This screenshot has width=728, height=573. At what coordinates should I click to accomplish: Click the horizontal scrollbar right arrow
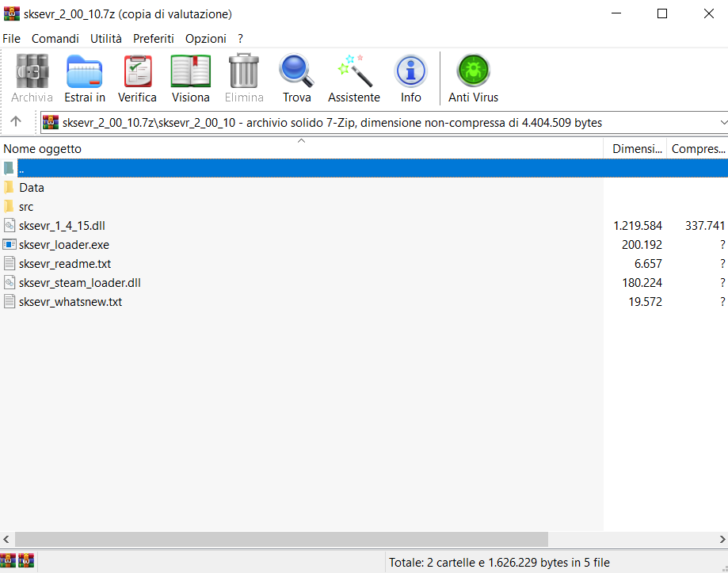[x=722, y=539]
